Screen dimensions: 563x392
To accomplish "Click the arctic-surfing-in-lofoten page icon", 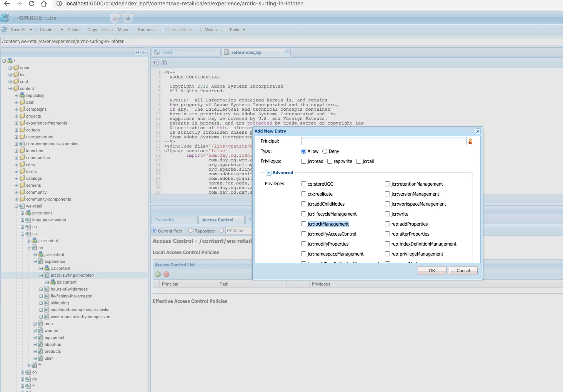I will [47, 275].
